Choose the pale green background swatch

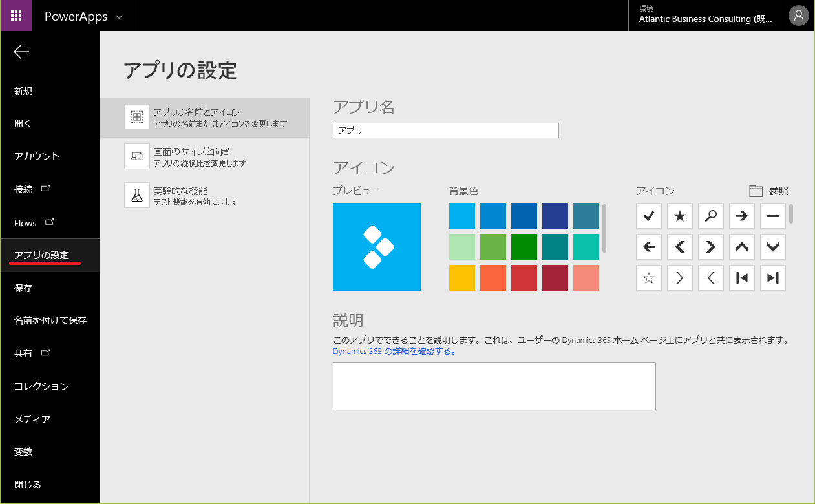pos(462,247)
